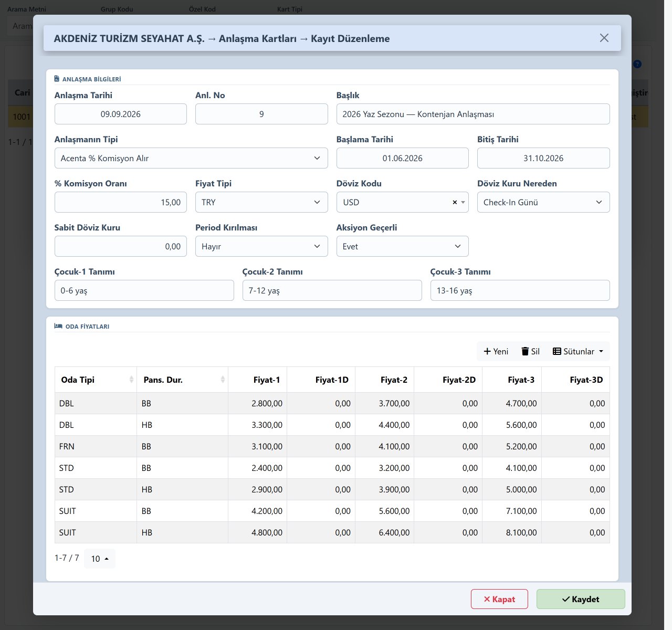
Task: Click the 5.200,00 Fiyat-3 cell
Action: point(512,446)
